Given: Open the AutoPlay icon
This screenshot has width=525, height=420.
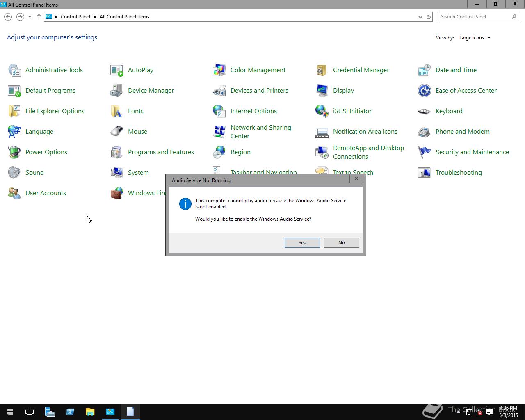Looking at the screenshot, I should pos(117,70).
